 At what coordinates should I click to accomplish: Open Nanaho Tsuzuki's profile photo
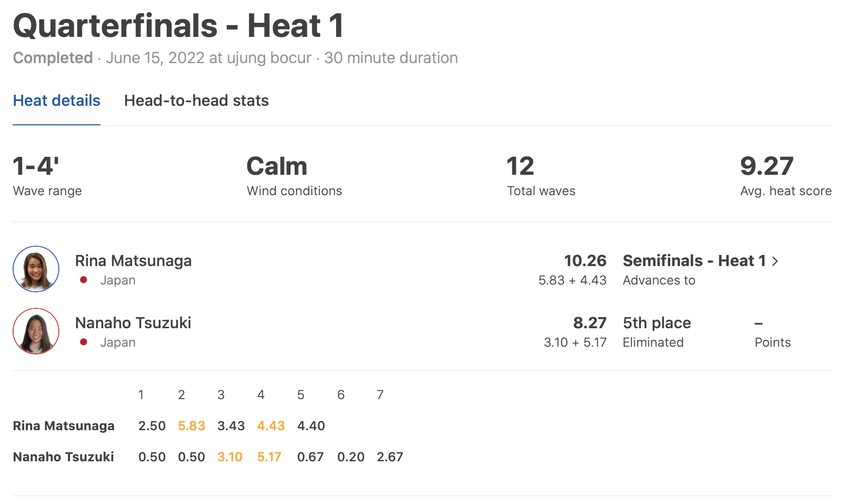pyautogui.click(x=36, y=331)
